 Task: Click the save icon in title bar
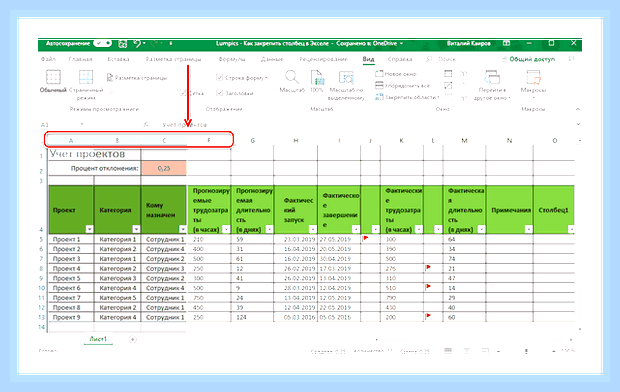tap(123, 44)
